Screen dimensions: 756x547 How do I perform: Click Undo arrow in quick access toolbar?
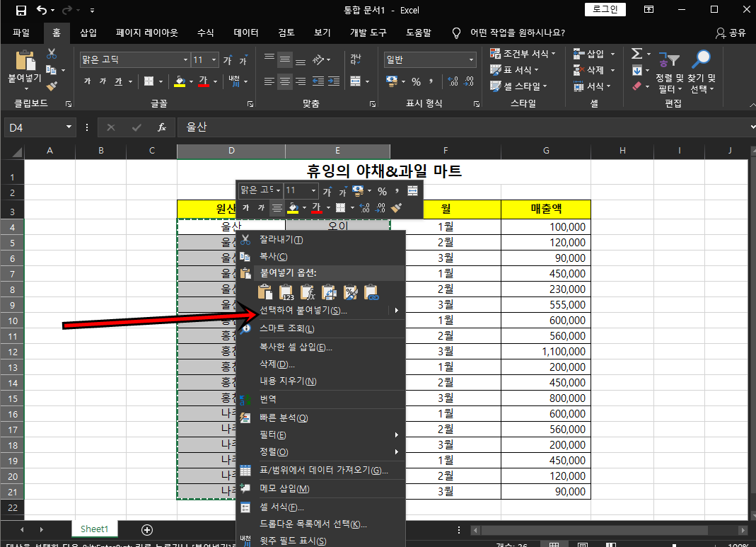[x=42, y=10]
